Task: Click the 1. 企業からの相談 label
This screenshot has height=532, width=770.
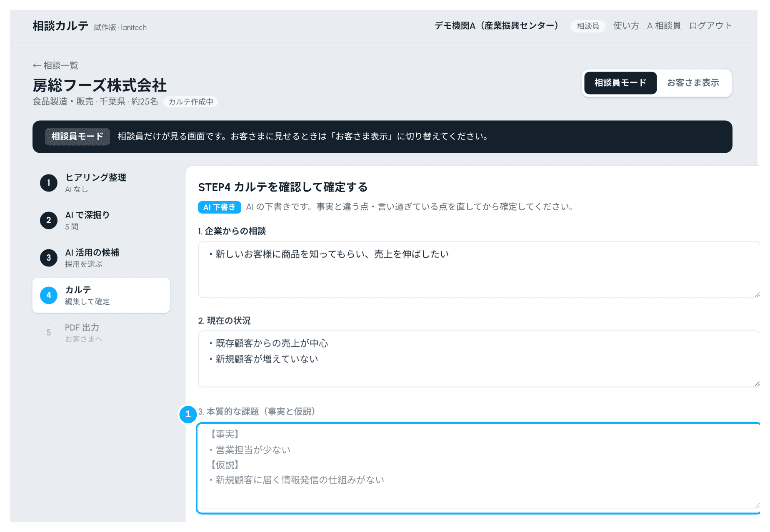Action: pos(232,231)
